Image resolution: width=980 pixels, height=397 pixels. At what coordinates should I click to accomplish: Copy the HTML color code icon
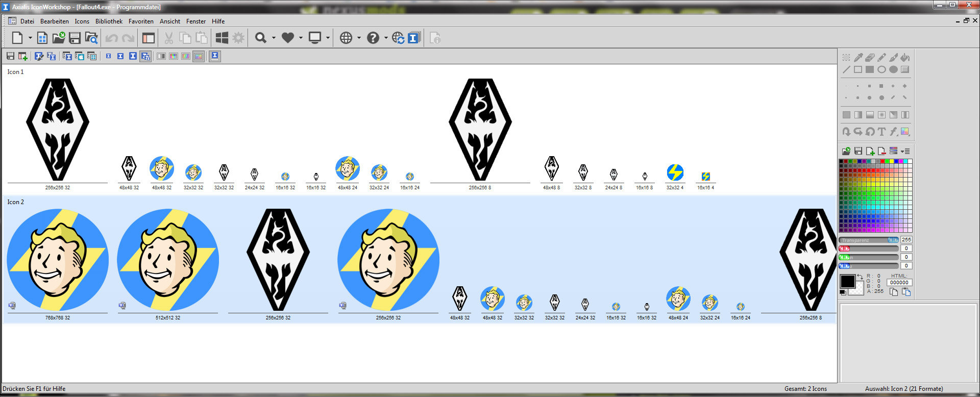(x=894, y=292)
